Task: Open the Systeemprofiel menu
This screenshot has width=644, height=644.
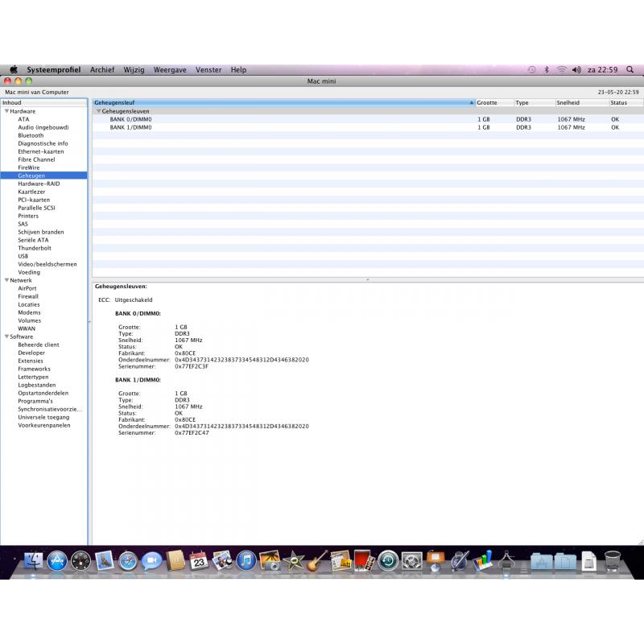Action: click(x=54, y=70)
